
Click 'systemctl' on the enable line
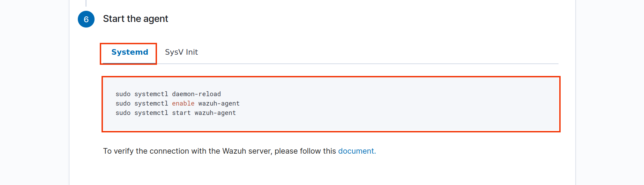151,103
